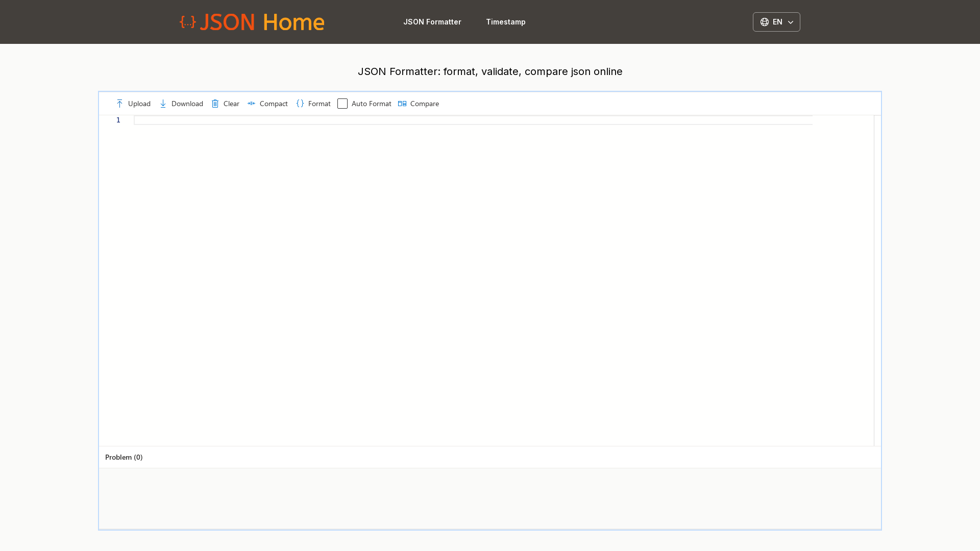Click the Compact icon in the toolbar
The height and width of the screenshot is (551, 980).
click(x=251, y=104)
